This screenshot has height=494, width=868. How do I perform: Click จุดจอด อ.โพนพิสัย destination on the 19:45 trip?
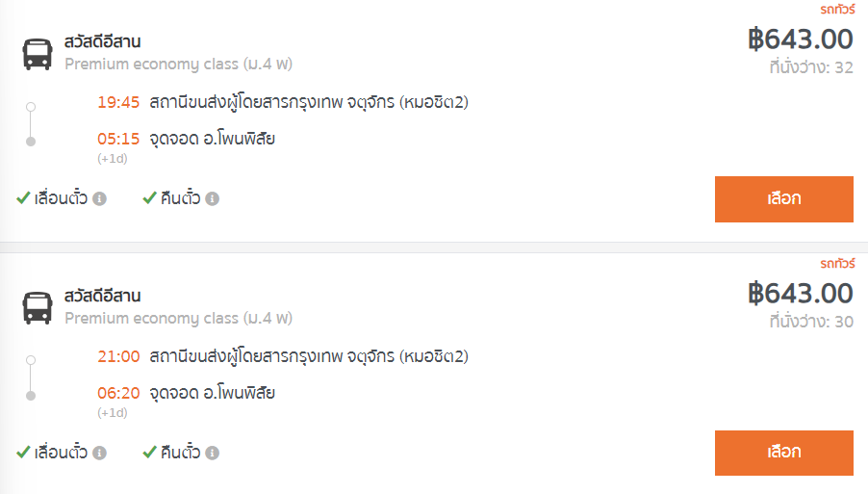point(212,139)
